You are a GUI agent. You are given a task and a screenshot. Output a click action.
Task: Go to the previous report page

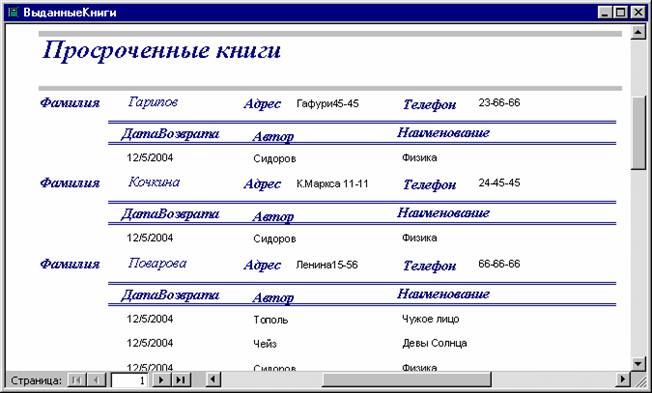click(96, 380)
